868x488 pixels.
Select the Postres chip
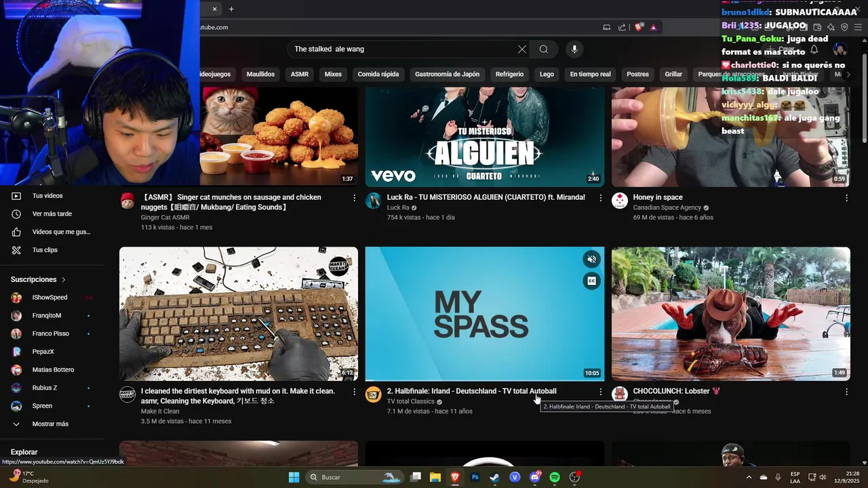point(637,75)
